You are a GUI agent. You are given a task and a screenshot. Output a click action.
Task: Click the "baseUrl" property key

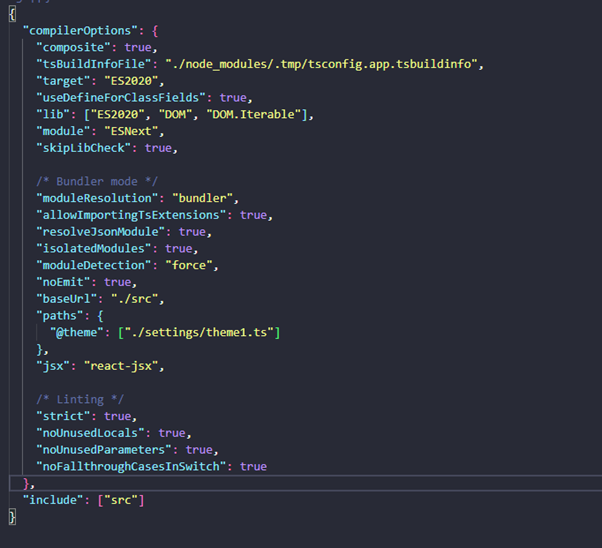pyautogui.click(x=67, y=299)
